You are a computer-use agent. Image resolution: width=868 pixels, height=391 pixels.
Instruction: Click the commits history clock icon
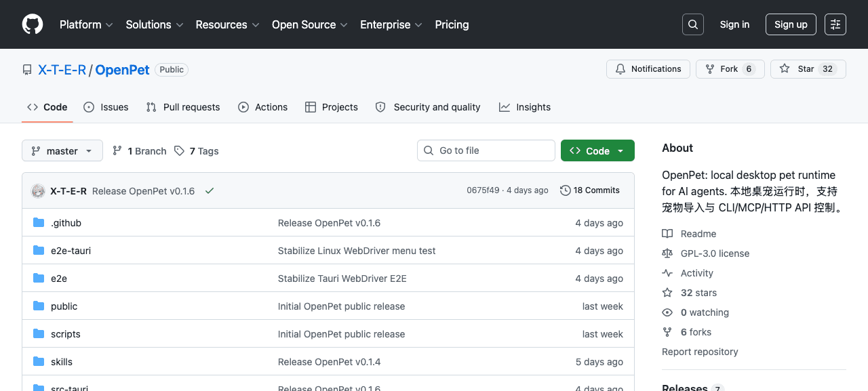coord(565,190)
